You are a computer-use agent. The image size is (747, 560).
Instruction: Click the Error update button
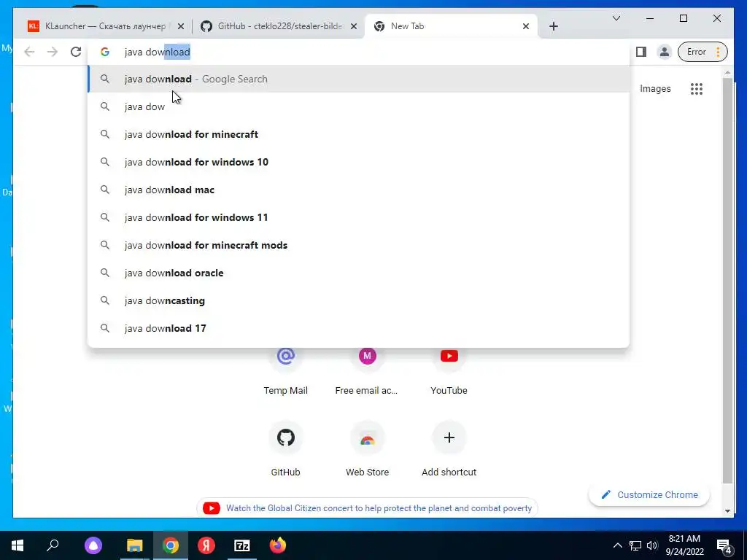tap(703, 52)
